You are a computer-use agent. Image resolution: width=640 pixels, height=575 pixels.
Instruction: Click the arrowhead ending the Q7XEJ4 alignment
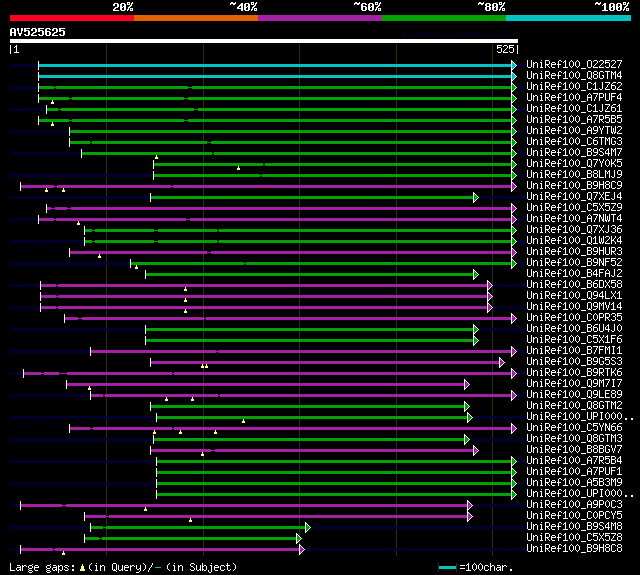pyautogui.click(x=476, y=198)
